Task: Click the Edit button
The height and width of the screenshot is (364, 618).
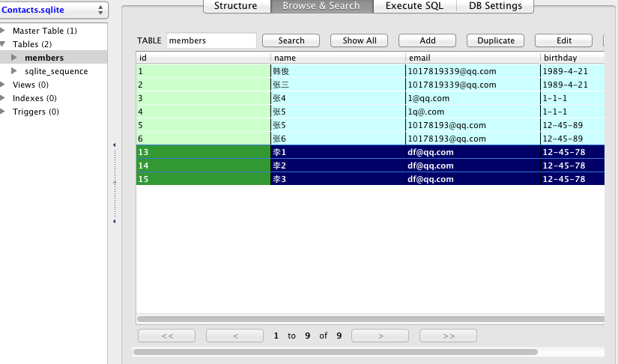Action: click(563, 40)
